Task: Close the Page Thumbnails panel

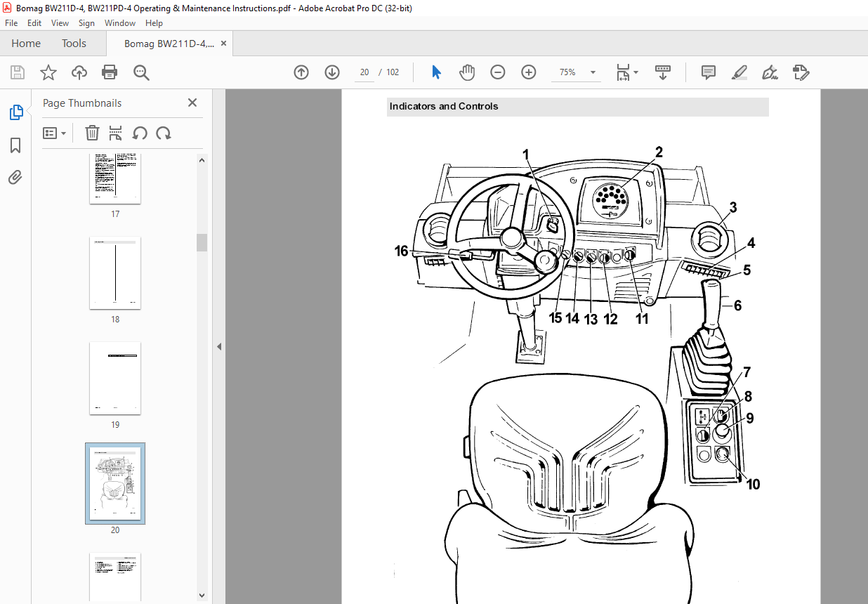Action: [x=192, y=103]
